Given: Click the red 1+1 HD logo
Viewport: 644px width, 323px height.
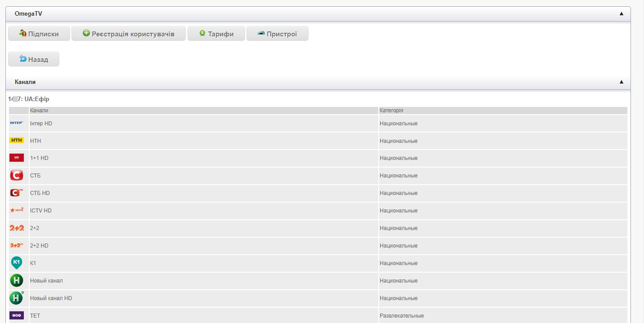Looking at the screenshot, I should click(x=16, y=158).
